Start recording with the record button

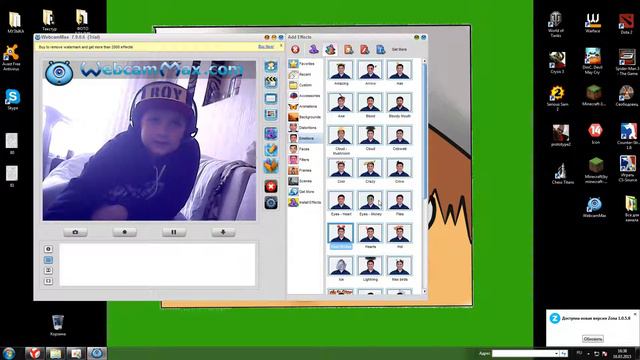[x=124, y=232]
